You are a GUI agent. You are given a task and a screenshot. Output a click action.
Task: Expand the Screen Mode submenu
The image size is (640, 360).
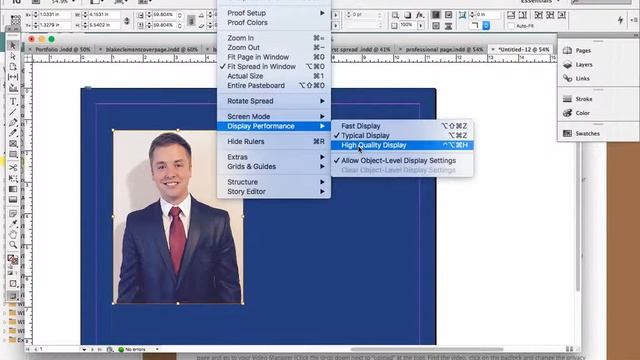[x=274, y=116]
